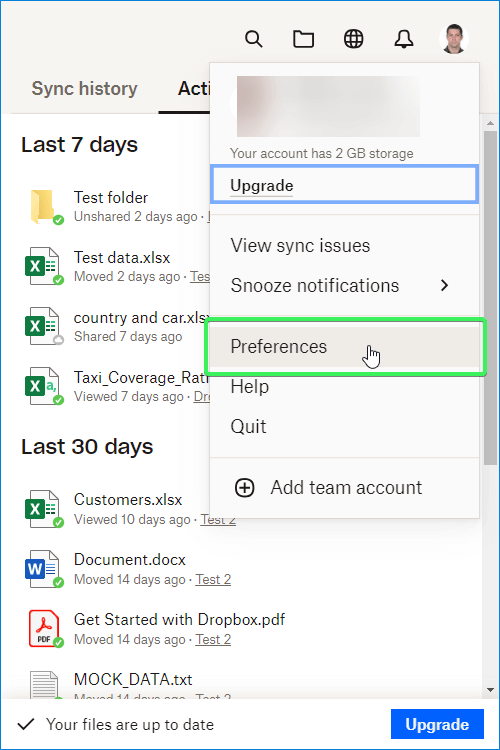Click 'Your account has 2 GB storage' text

click(322, 154)
